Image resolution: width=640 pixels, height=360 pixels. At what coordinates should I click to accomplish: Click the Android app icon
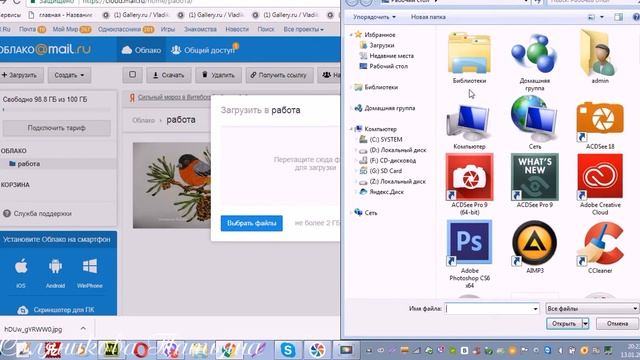56,267
